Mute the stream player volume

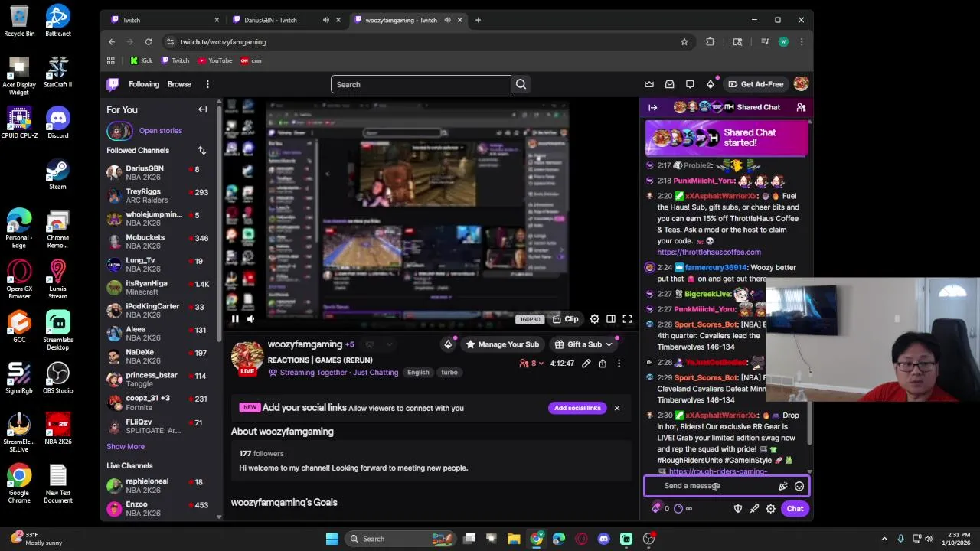point(250,319)
